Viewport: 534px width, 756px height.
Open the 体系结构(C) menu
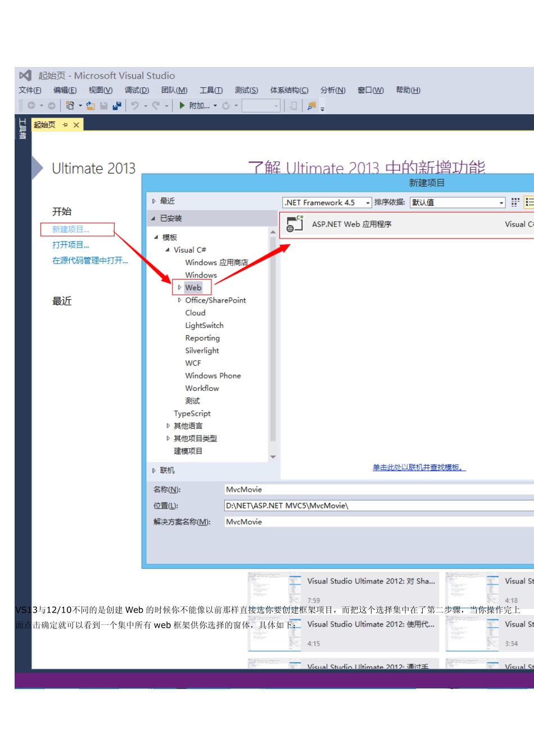[289, 90]
